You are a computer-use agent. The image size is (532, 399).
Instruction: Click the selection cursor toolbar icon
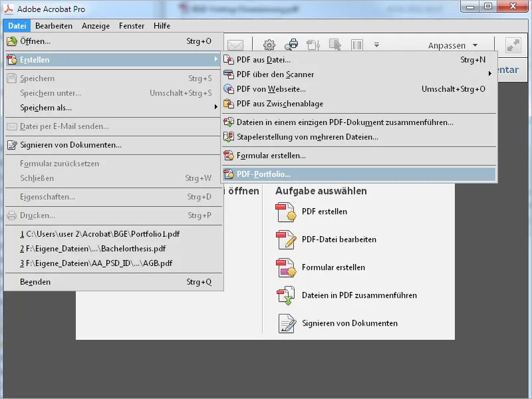pos(335,45)
